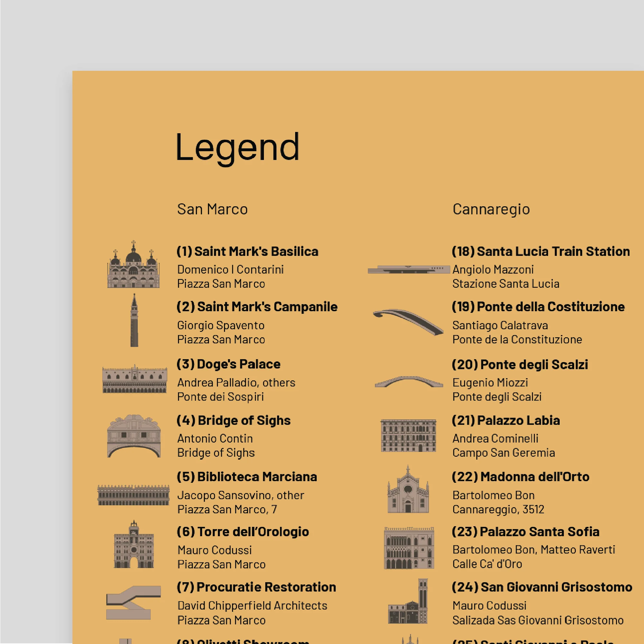The image size is (644, 644).
Task: Click the Santa Lucia Train Station icon
Action: tap(409, 269)
